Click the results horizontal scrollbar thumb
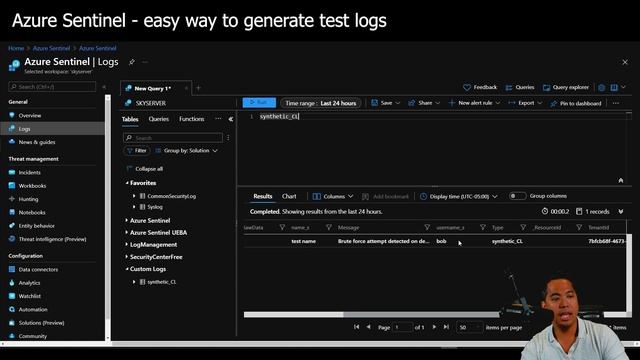 click(x=420, y=315)
